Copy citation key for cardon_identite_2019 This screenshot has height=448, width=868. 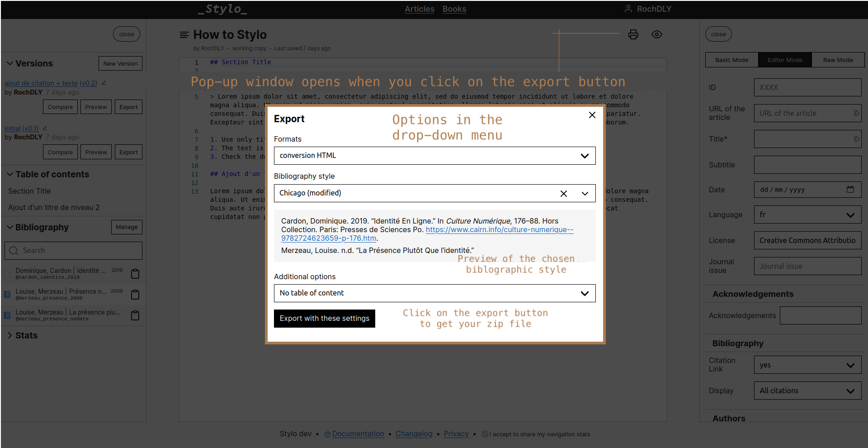(x=135, y=274)
